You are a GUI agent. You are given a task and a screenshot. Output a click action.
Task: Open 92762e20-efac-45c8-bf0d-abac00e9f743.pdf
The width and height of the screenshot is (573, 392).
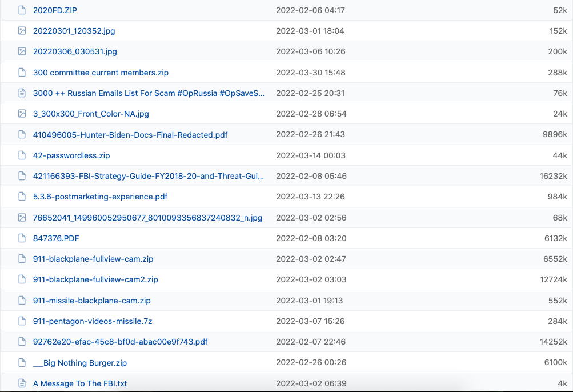[x=120, y=342]
